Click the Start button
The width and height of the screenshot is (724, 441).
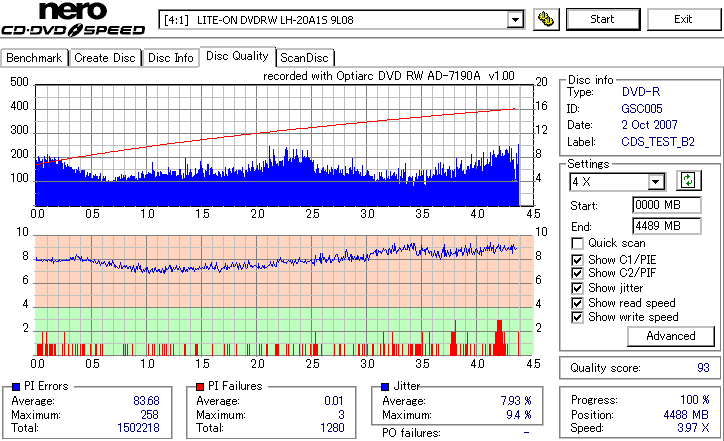coord(603,19)
